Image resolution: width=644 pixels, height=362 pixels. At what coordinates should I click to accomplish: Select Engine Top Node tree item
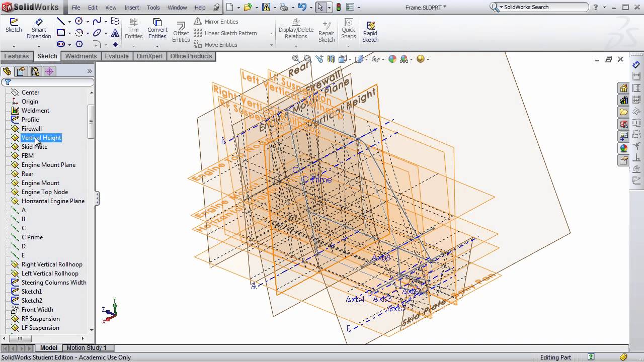[x=45, y=192]
